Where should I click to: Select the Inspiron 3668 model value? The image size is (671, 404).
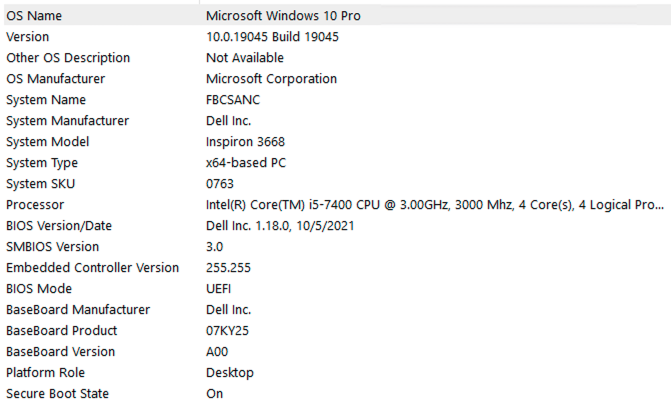(x=245, y=142)
